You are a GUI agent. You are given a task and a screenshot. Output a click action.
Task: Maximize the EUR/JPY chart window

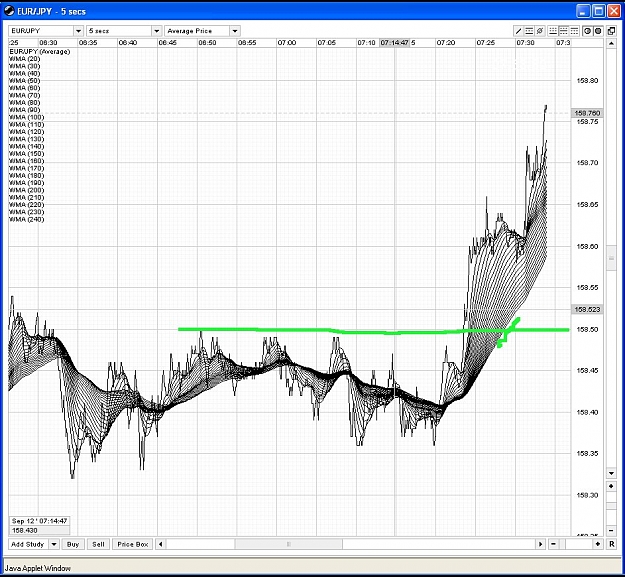tap(599, 11)
